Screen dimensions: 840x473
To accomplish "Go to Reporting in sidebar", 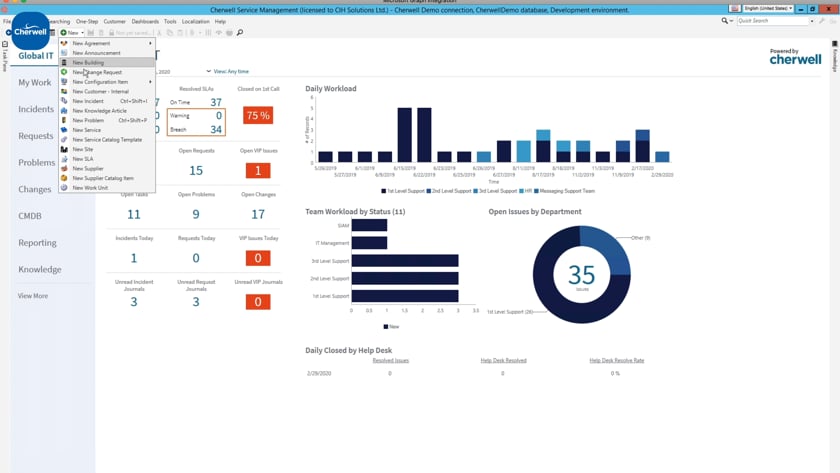I will 37,243.
